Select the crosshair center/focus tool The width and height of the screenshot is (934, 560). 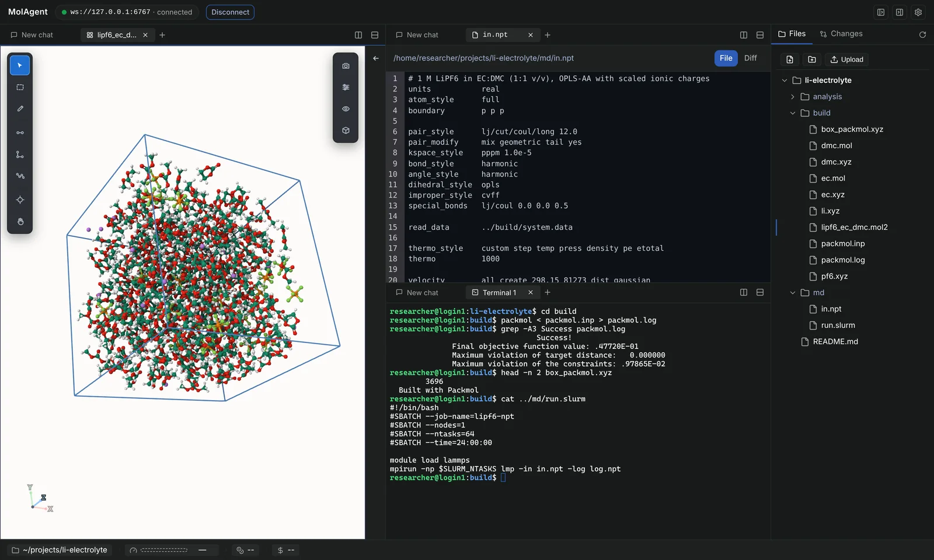point(20,200)
